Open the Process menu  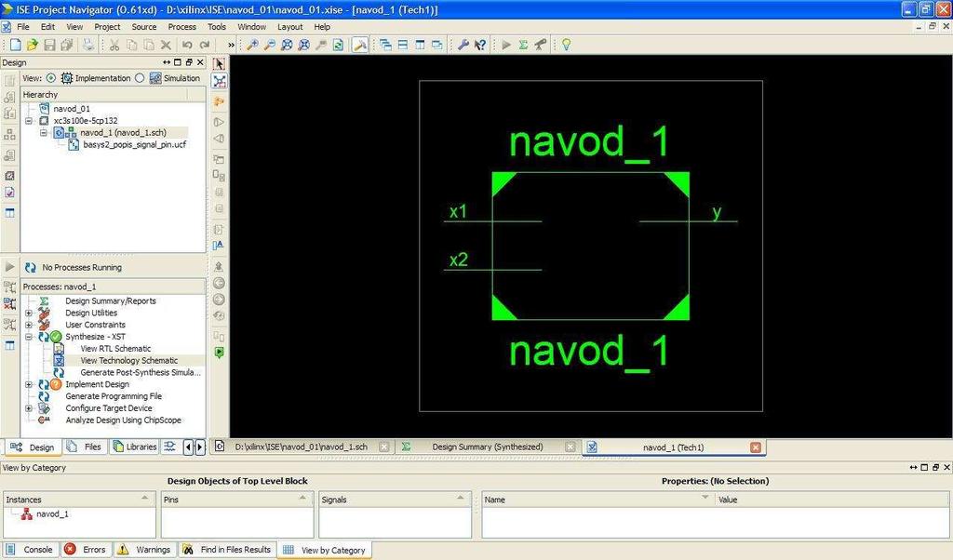point(181,27)
